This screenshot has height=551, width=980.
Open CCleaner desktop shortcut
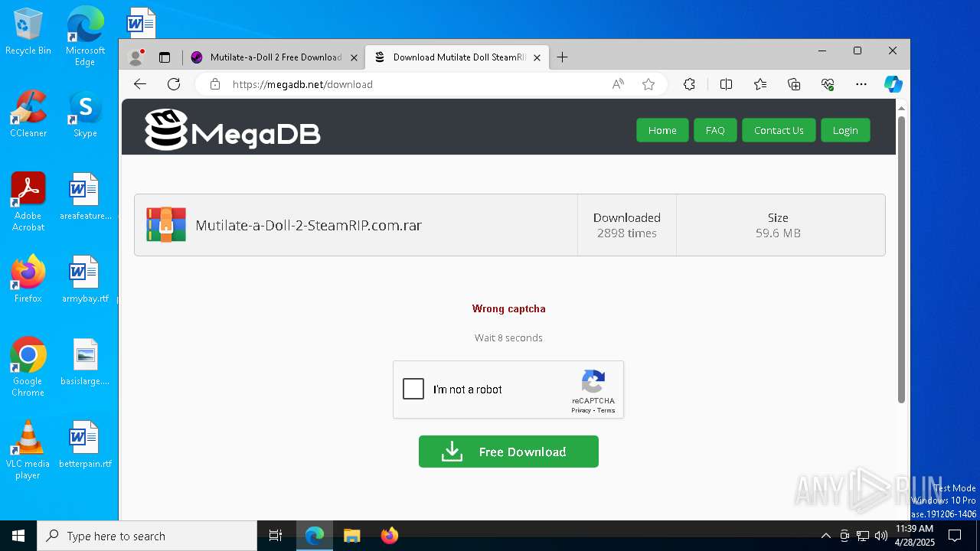coord(28,114)
